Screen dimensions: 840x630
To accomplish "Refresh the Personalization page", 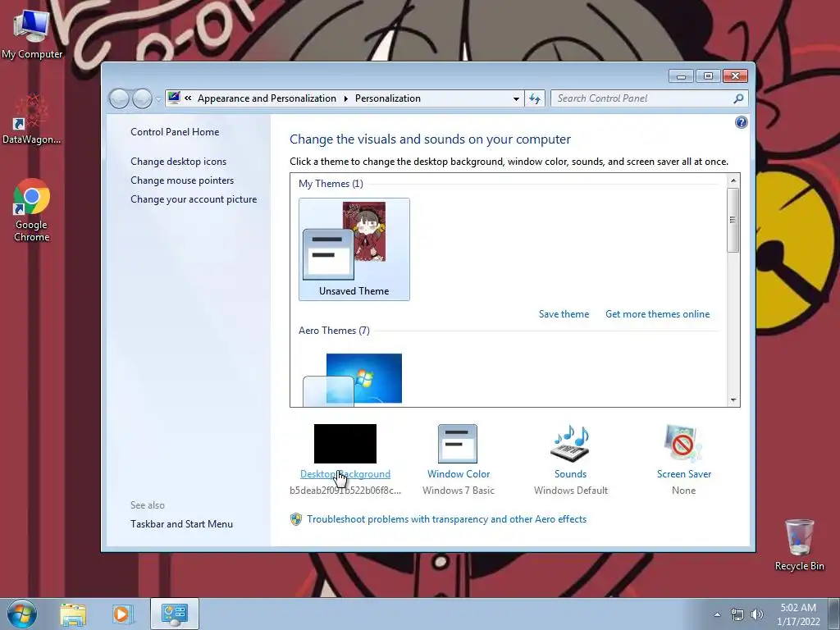I will tap(535, 98).
